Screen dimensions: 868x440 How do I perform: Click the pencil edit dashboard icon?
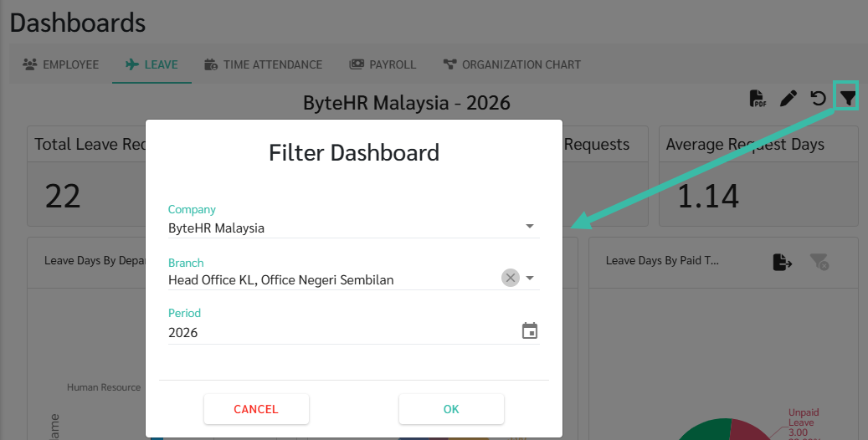(788, 99)
